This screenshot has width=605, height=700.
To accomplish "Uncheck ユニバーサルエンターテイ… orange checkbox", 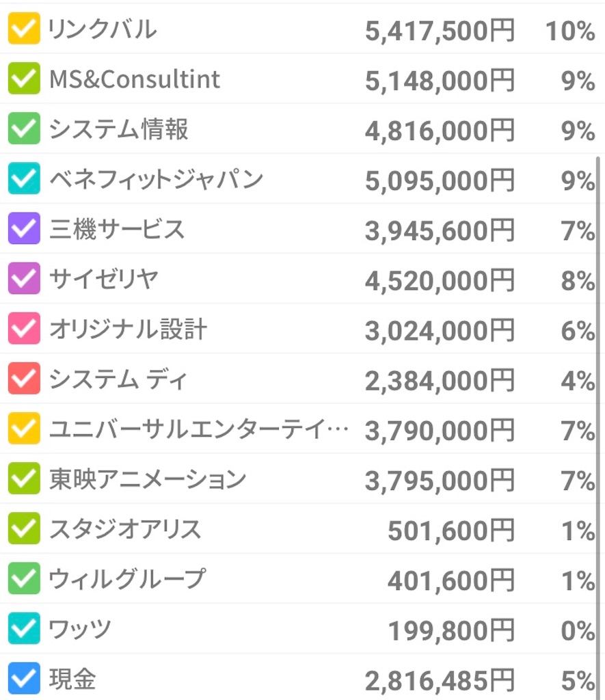I will (24, 429).
